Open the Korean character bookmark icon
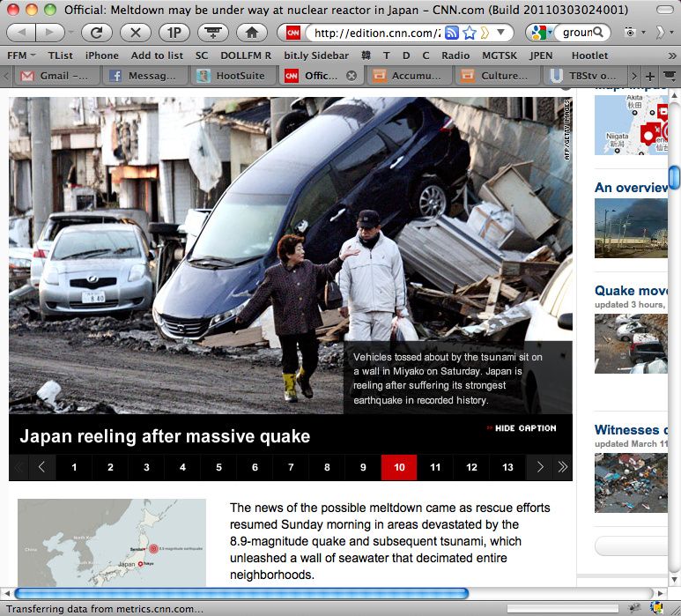Screen dimensions: 681x616 (366, 56)
